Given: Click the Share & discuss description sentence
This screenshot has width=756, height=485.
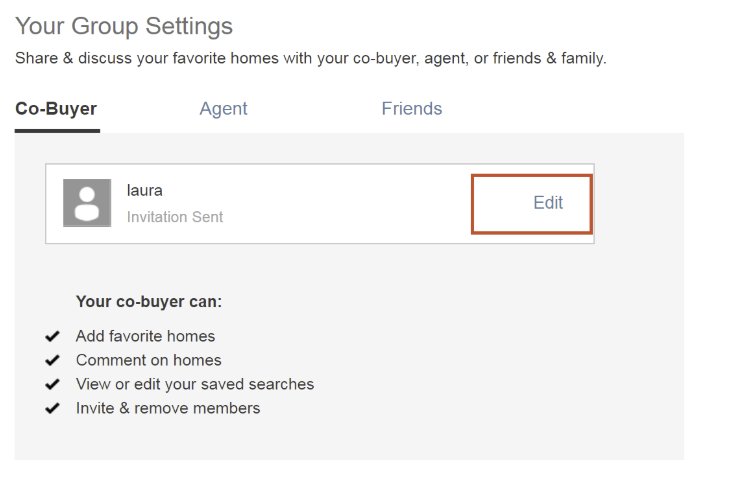Looking at the screenshot, I should click(310, 58).
